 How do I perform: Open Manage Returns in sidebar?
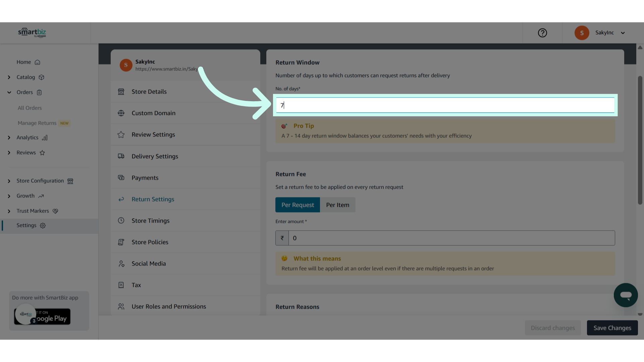click(37, 123)
